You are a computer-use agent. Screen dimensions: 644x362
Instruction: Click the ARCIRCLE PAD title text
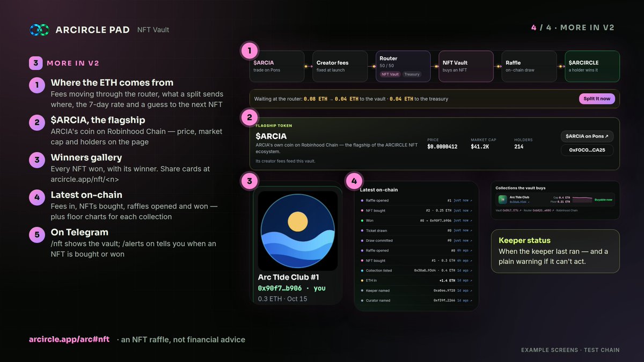coord(92,30)
